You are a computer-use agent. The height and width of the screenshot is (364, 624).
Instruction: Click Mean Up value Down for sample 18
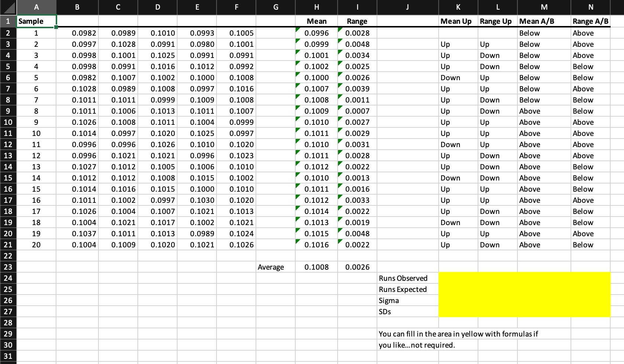coord(458,222)
